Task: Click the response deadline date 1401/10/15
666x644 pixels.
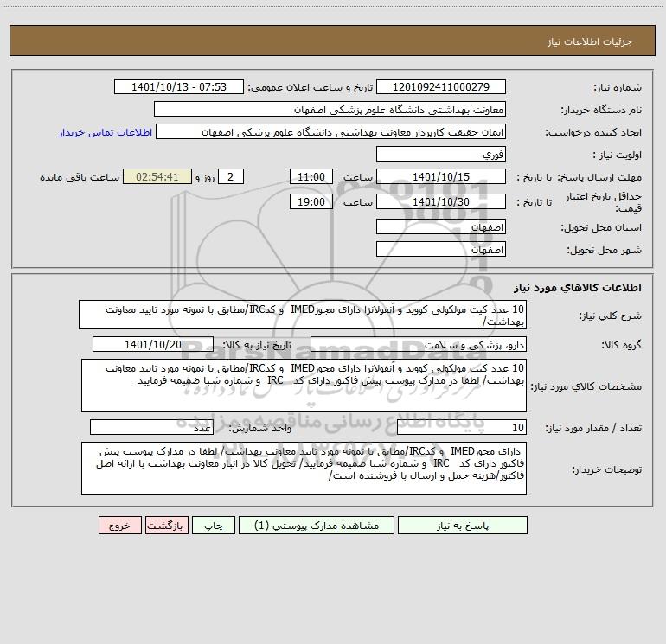Action: (441, 176)
